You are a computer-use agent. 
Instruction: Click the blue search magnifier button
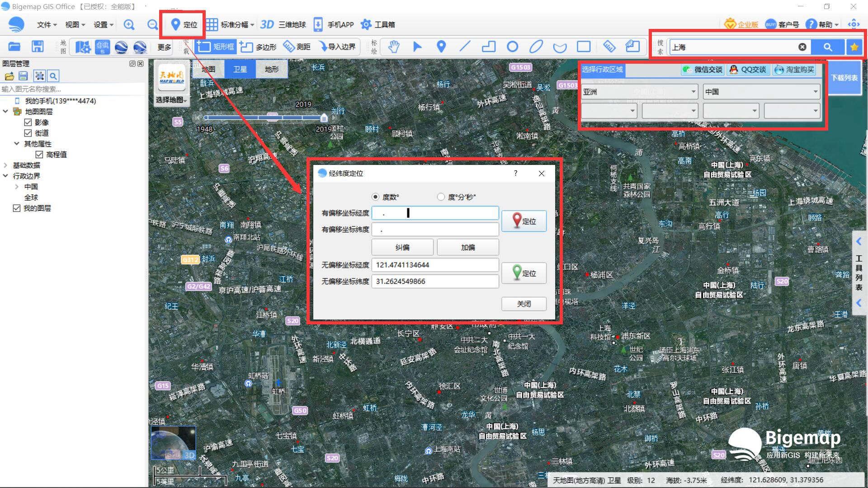click(828, 47)
